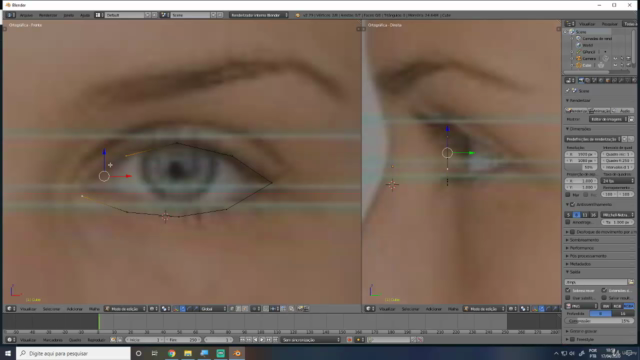Select 5 antialiasing samples

pos(568,215)
